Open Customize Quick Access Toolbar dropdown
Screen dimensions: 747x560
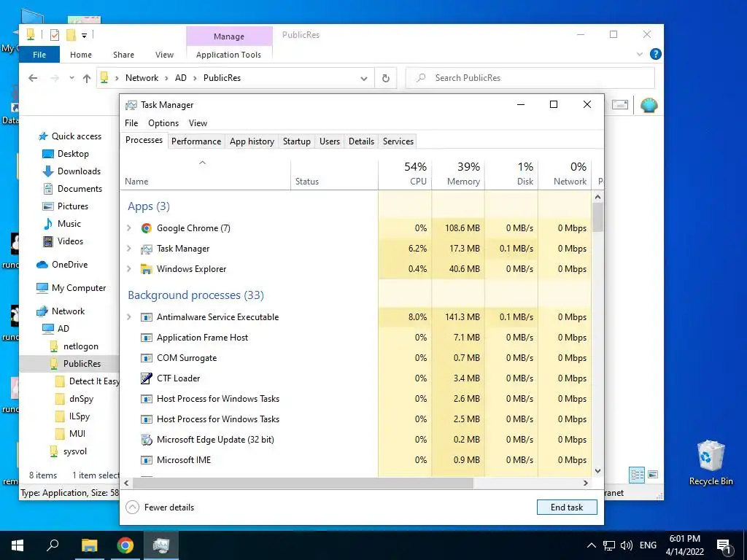pyautogui.click(x=84, y=35)
